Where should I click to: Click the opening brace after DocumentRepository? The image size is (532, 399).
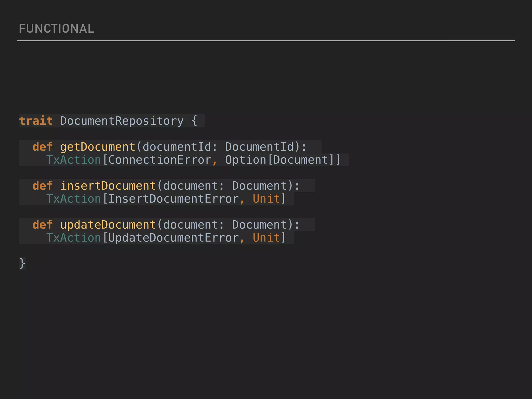194,121
